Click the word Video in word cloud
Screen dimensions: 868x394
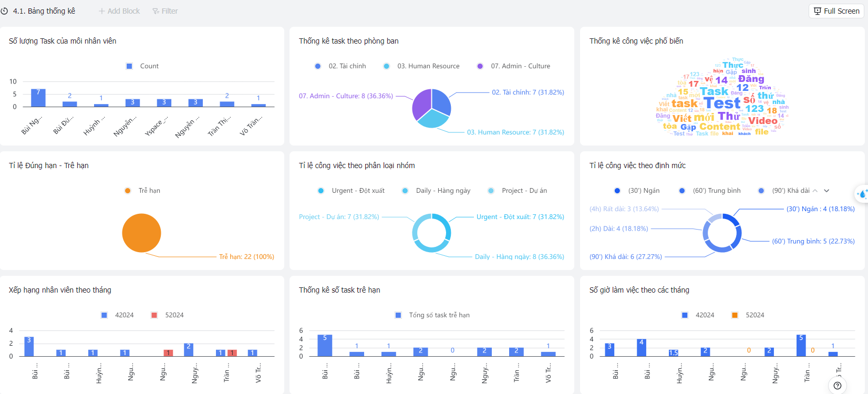tap(762, 121)
